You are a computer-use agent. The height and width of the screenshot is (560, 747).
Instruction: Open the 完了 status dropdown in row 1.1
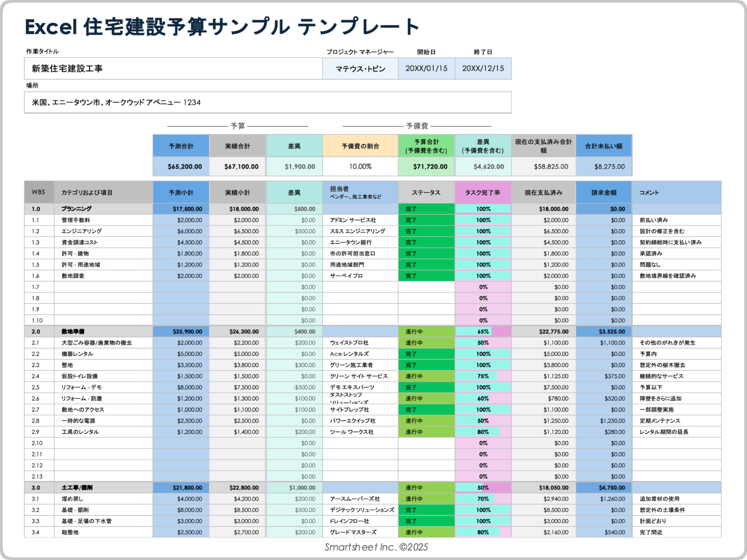pyautogui.click(x=426, y=220)
